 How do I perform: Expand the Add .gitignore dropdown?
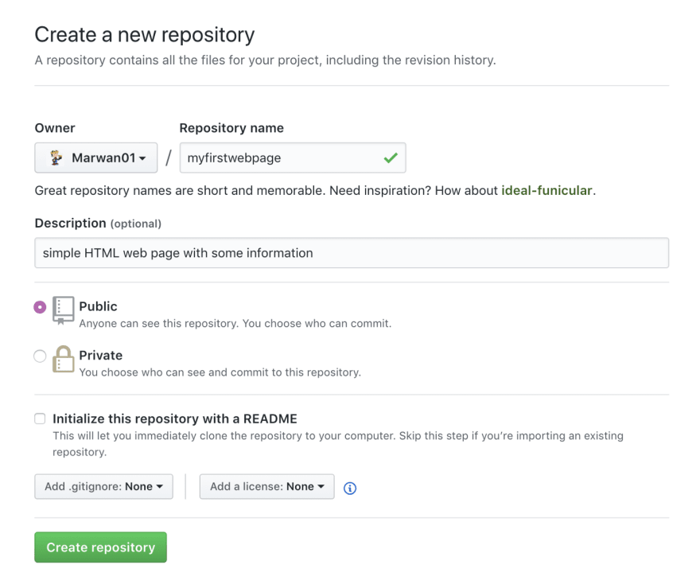coord(103,486)
